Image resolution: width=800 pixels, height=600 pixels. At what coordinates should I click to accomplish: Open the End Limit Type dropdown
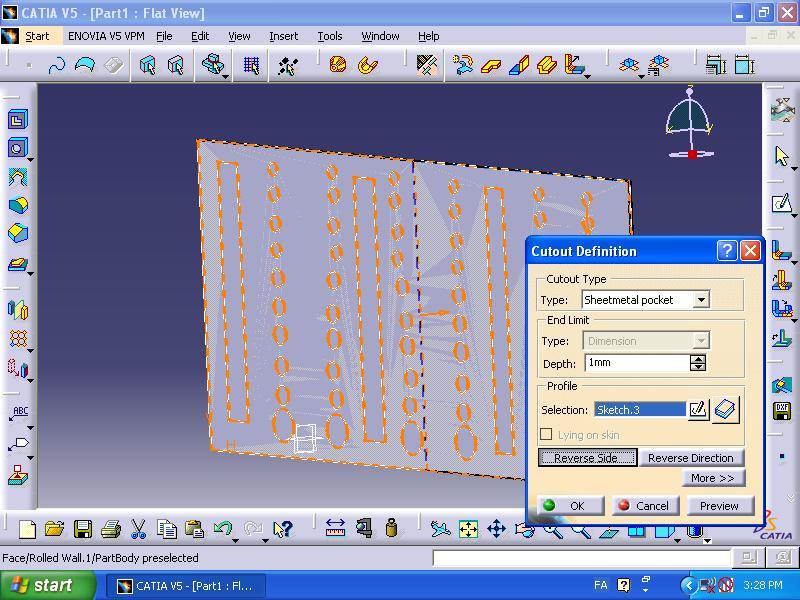[x=701, y=341]
